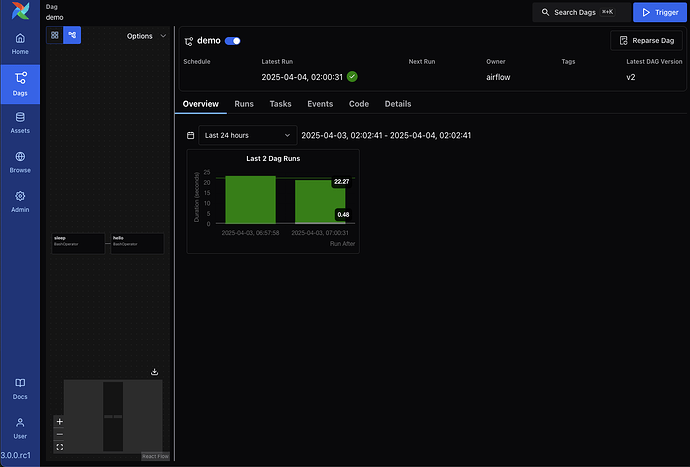Viewport: 690px width, 467px height.
Task: Switch to graph view layout
Action: coord(72,35)
